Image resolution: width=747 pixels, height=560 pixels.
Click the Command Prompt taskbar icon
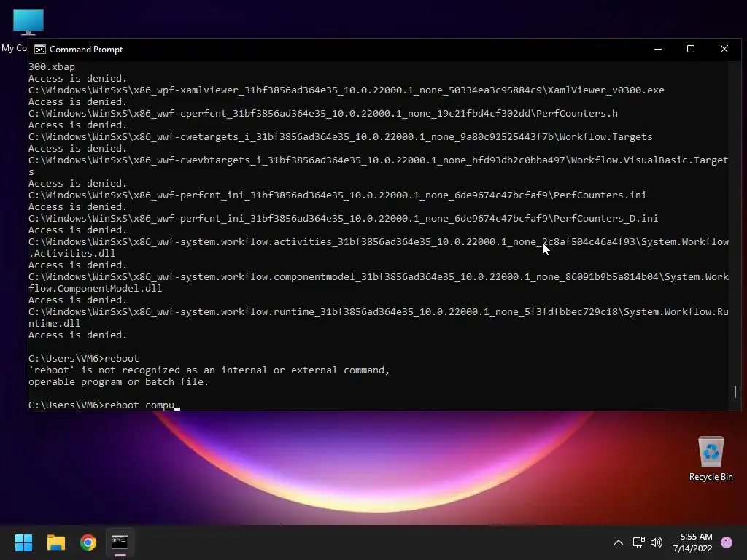coord(120,542)
